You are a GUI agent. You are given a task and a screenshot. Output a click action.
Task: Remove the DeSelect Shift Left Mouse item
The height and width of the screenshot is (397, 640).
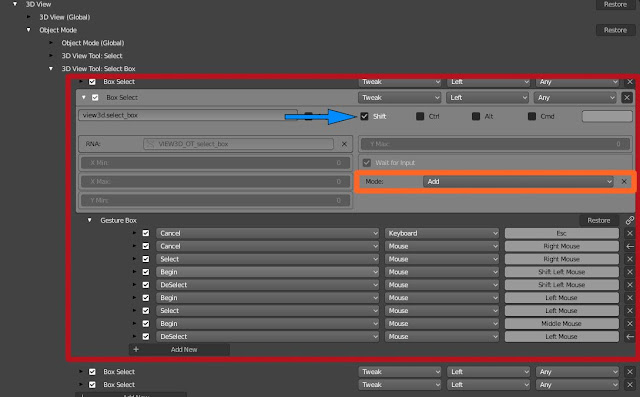click(630, 285)
